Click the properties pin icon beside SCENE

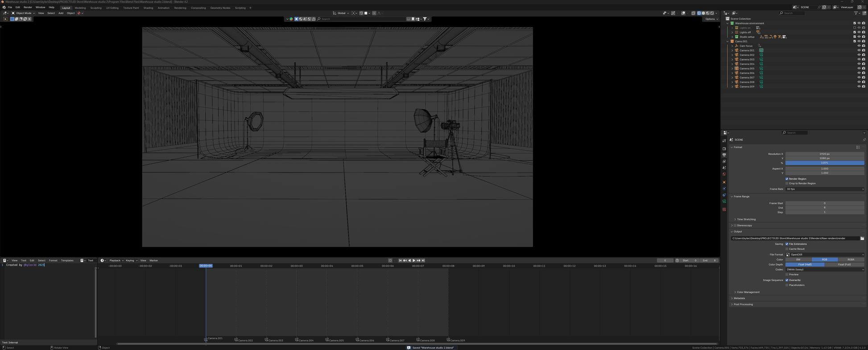pyautogui.click(x=864, y=140)
